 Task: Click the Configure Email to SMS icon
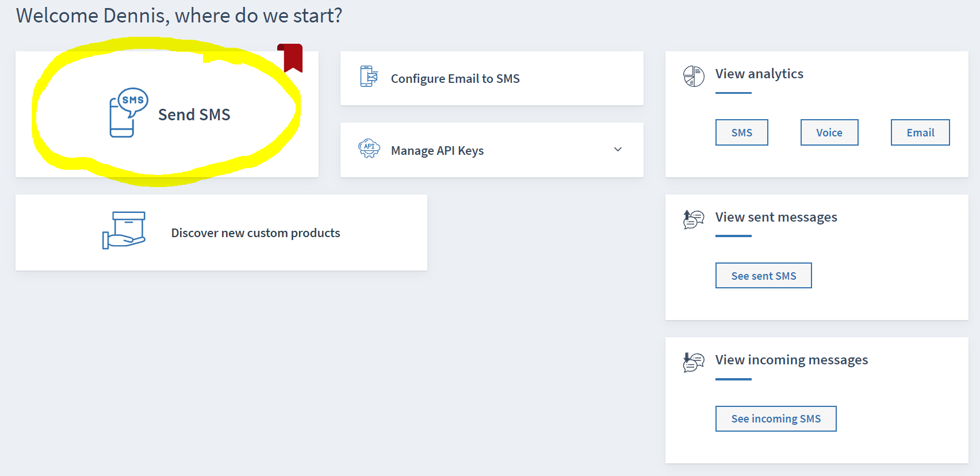point(369,77)
